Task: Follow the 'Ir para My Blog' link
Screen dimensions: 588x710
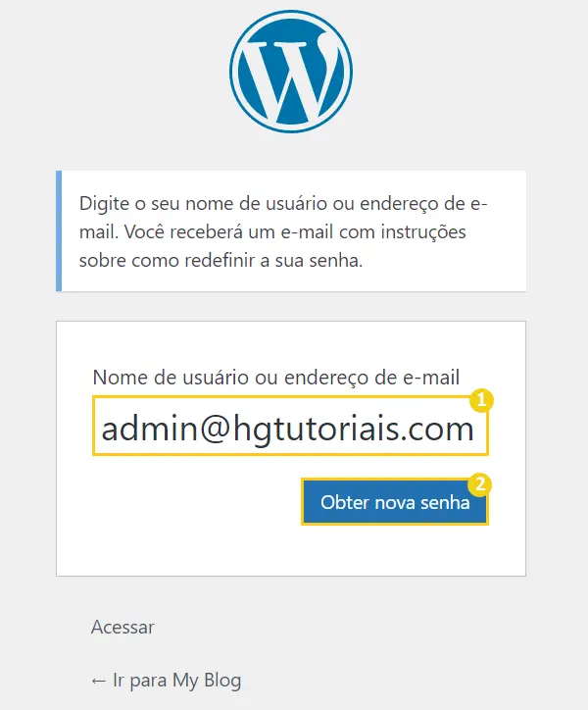Action: pos(167,681)
